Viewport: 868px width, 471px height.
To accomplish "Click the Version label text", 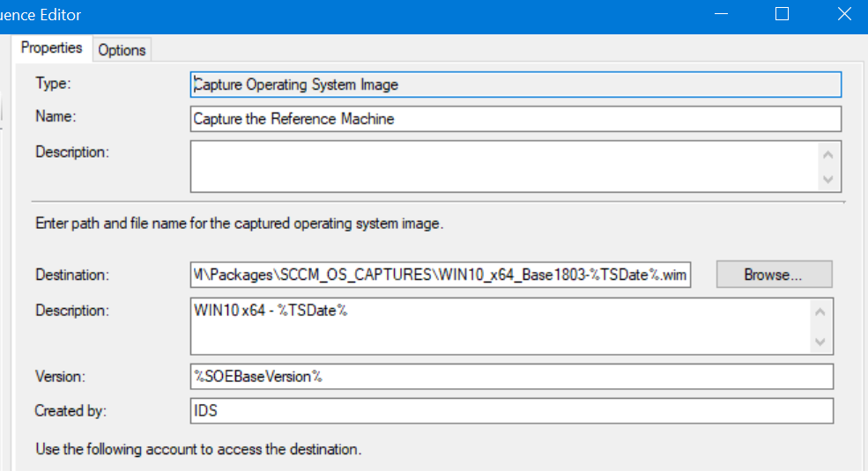I will click(x=60, y=377).
